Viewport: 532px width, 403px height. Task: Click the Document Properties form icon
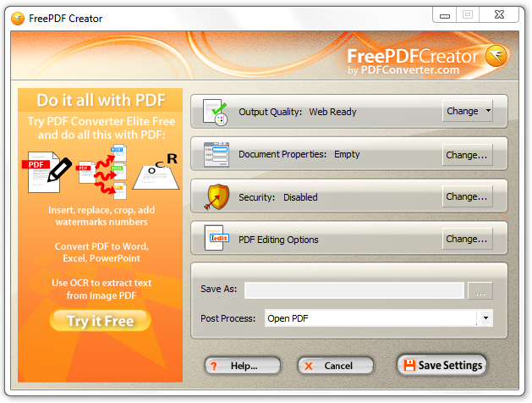click(217, 154)
